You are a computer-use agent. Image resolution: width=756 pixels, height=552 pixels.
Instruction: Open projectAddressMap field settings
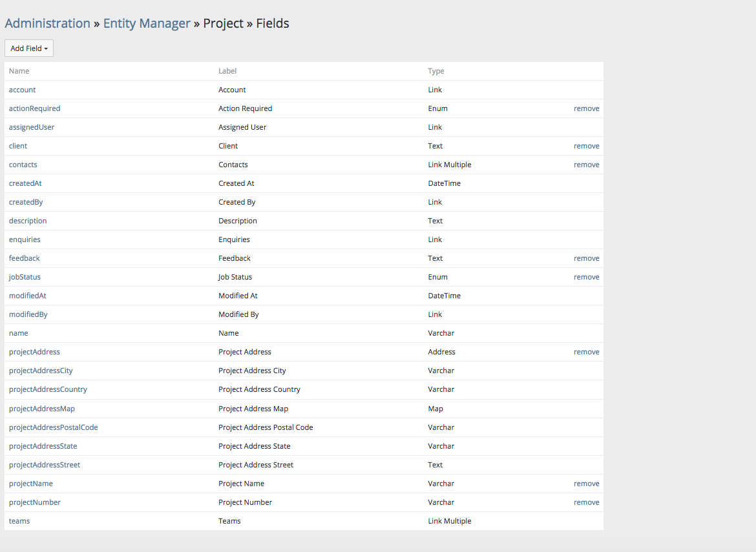tap(42, 409)
